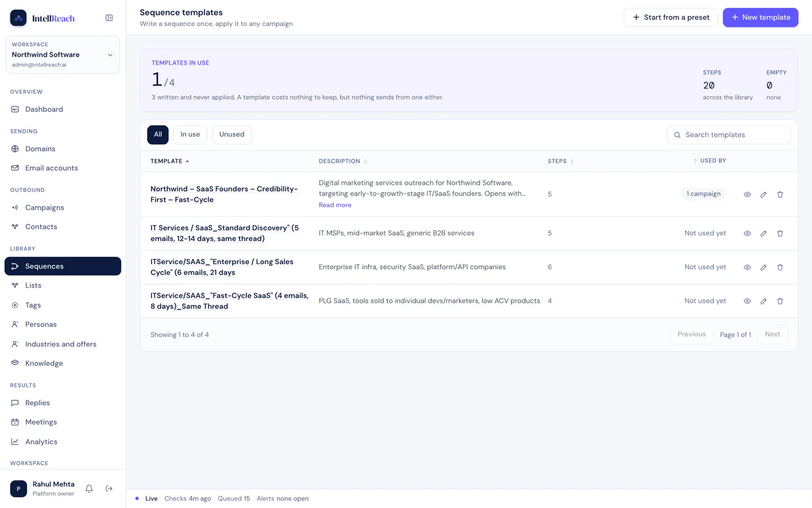Collapse the sidebar panel icon
Viewport: 812px width, 508px height.
click(109, 18)
